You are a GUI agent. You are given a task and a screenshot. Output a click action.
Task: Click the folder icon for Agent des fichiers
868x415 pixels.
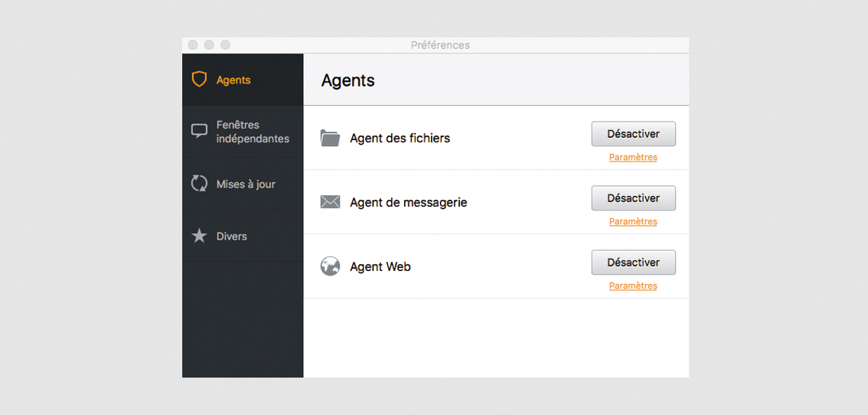point(330,138)
